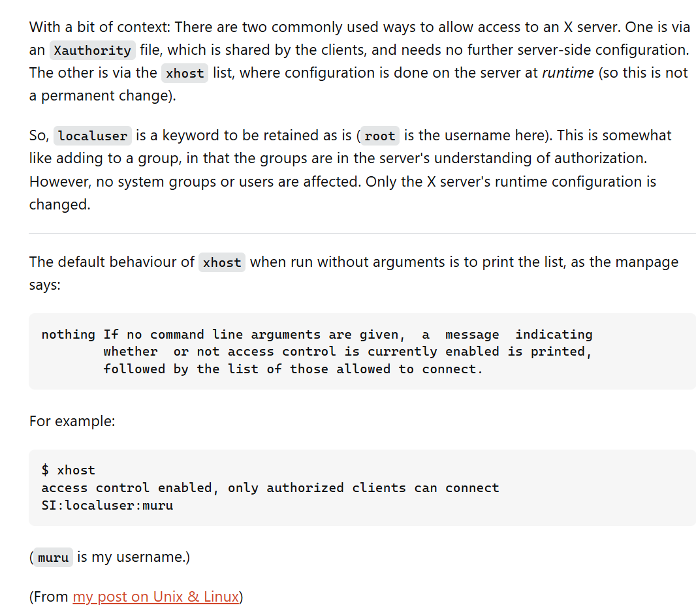Viewport: 696px width, 616px height.
Task: Click the "SI:localuser:muru" output line
Action: [x=107, y=506]
